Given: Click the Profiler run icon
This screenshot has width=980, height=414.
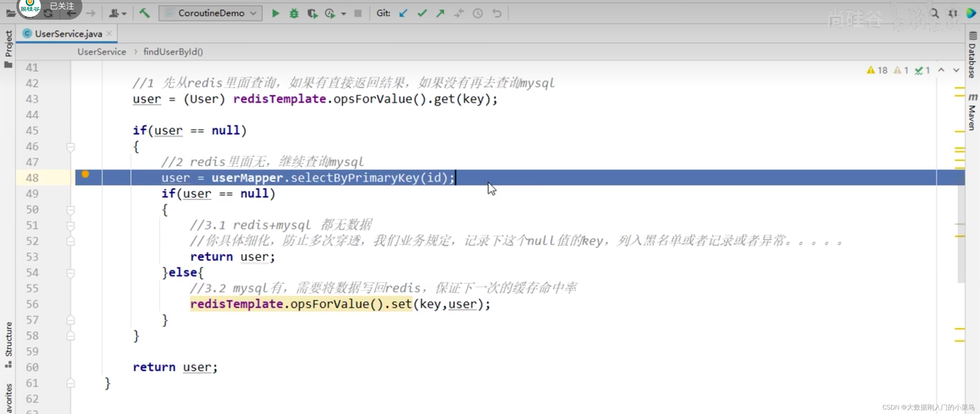Looking at the screenshot, I should click(330, 14).
